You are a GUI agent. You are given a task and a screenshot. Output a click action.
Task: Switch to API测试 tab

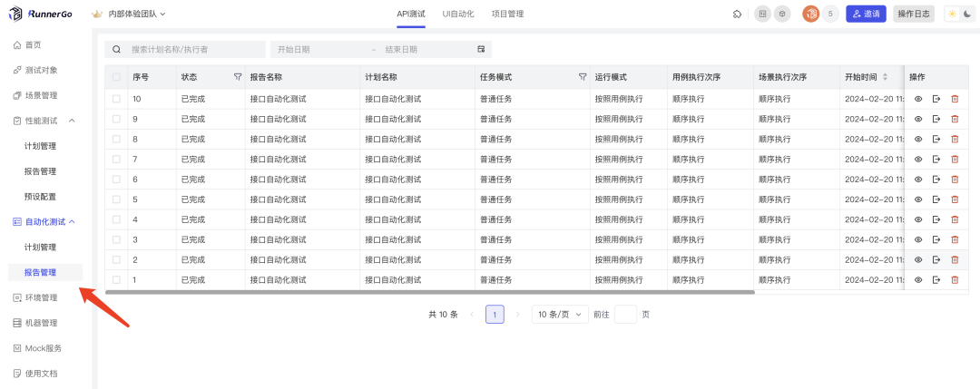click(x=411, y=14)
